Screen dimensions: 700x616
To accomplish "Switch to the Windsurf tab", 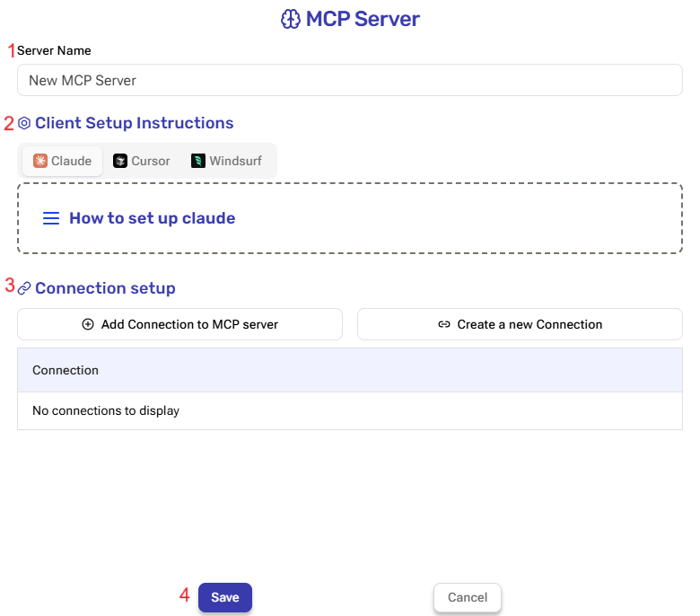I will pos(228,161).
